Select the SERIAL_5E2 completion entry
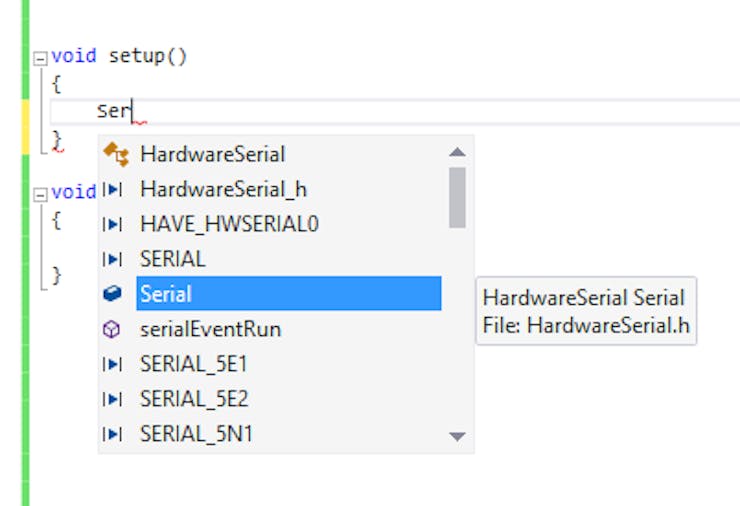The image size is (740, 506). click(x=194, y=399)
